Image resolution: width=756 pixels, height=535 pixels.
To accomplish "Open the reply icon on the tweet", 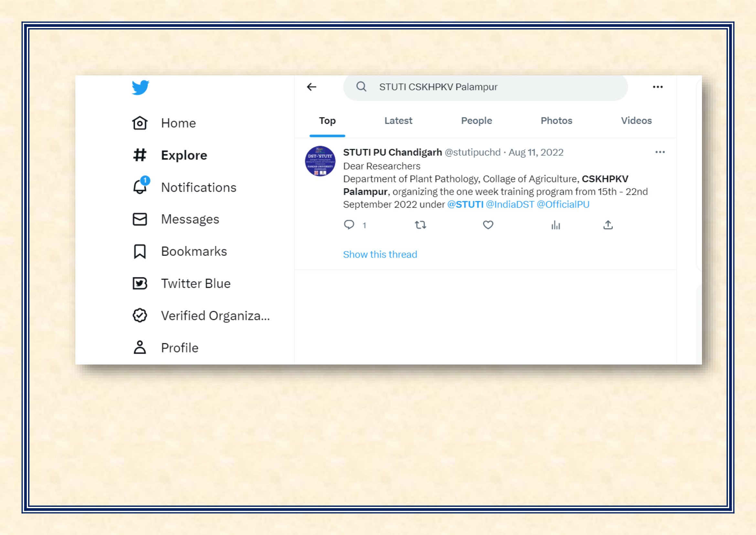I will [349, 225].
